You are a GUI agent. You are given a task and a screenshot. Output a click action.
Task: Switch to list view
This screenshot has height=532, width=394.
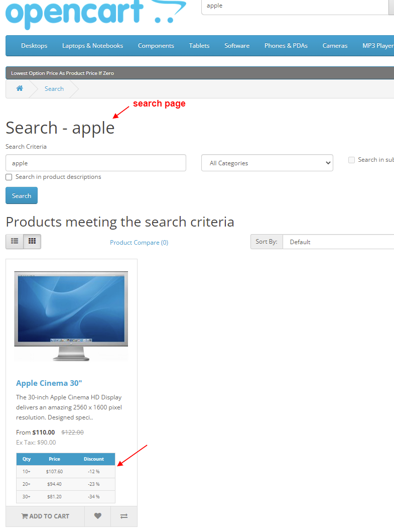click(x=15, y=242)
